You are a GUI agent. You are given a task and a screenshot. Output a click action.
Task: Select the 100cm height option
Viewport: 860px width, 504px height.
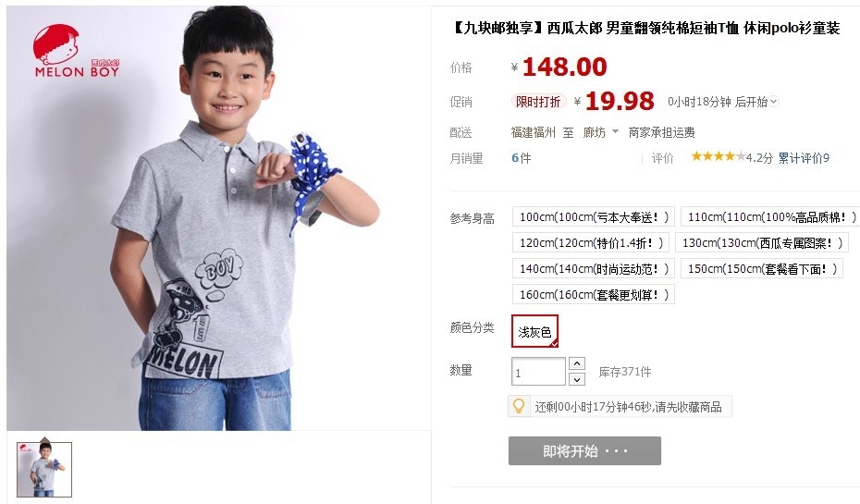[x=594, y=217]
